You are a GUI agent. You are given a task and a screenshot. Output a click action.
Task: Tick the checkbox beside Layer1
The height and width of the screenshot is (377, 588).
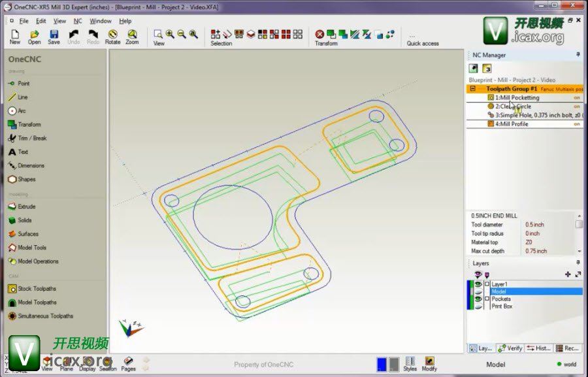(x=487, y=284)
